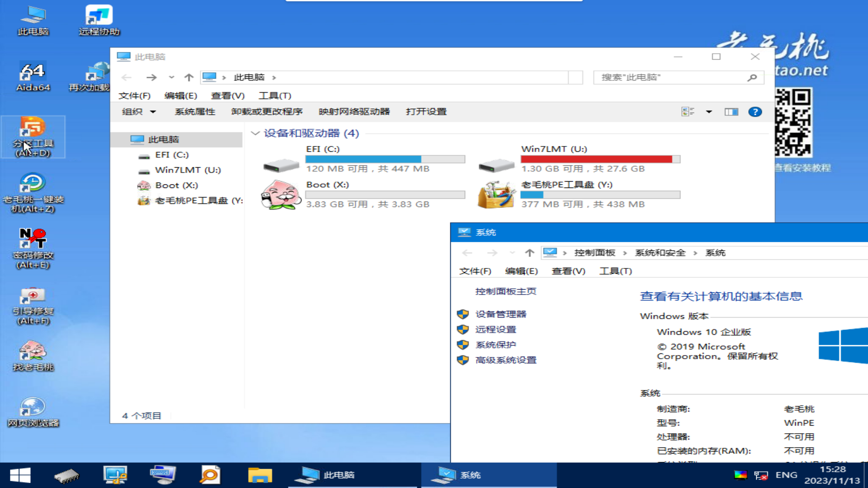
Task: Open the Boot (X:) drive tile
Action: click(x=364, y=194)
